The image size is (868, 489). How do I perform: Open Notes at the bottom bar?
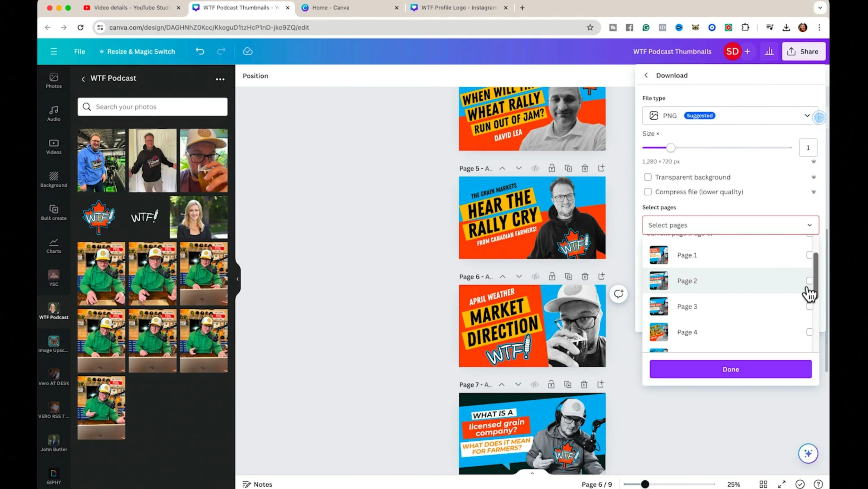(257, 484)
